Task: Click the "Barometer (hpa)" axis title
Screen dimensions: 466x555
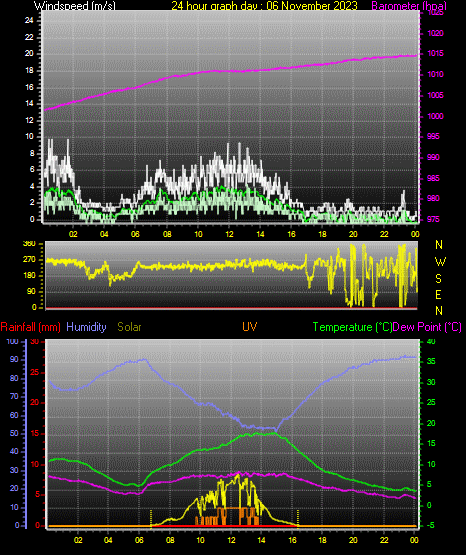Action: [409, 6]
